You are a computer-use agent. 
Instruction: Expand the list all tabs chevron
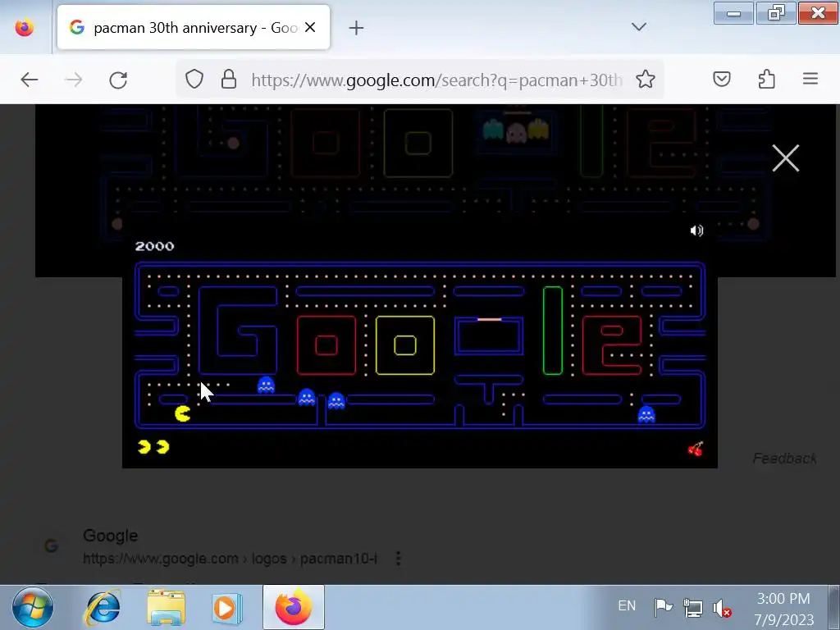point(638,27)
